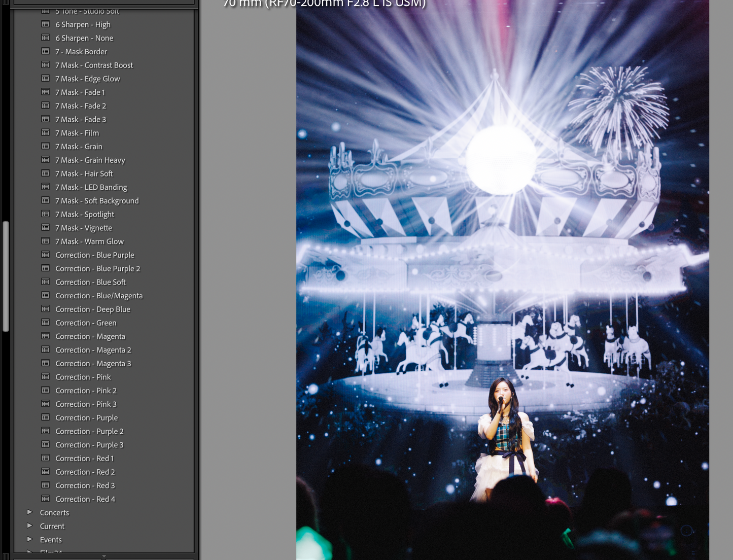Click the preset icon beside 7 Mask - Contrast Boost
The width and height of the screenshot is (733, 560).
click(46, 65)
